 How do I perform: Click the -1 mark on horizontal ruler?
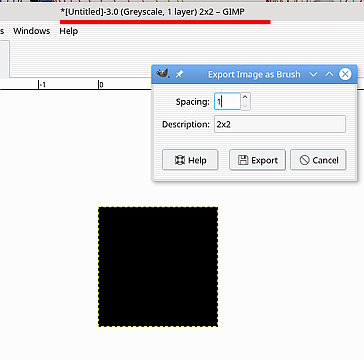click(42, 85)
